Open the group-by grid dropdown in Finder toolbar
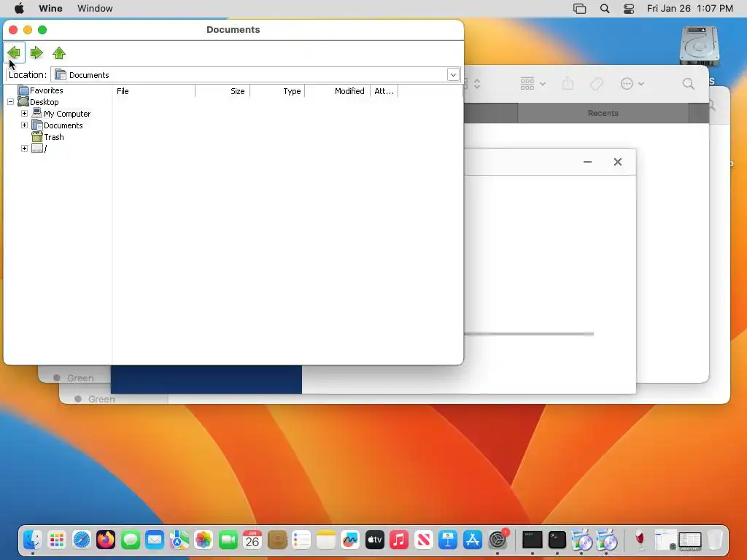The image size is (747, 560). (533, 84)
